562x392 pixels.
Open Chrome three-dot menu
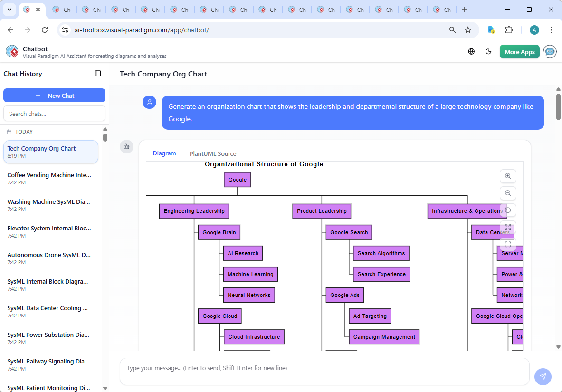(x=551, y=30)
